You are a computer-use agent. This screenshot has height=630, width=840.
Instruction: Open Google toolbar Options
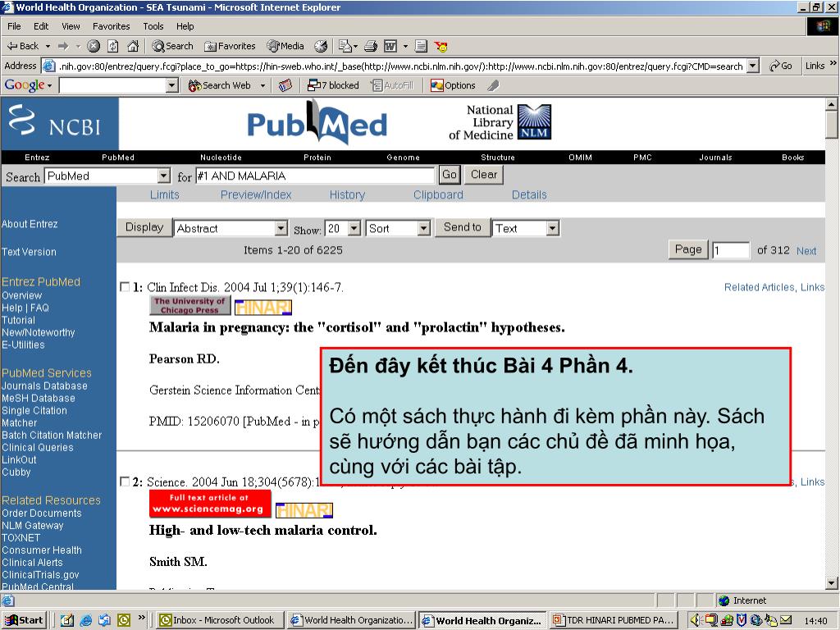coord(453,85)
